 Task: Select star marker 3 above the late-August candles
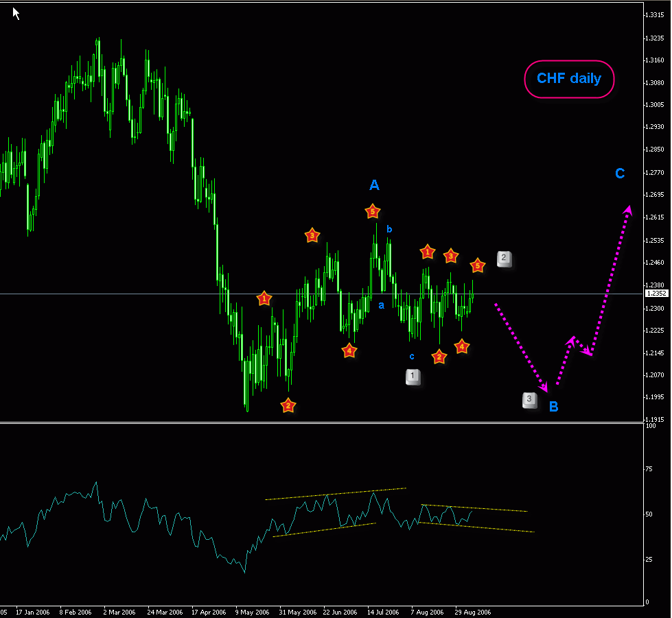tap(450, 256)
